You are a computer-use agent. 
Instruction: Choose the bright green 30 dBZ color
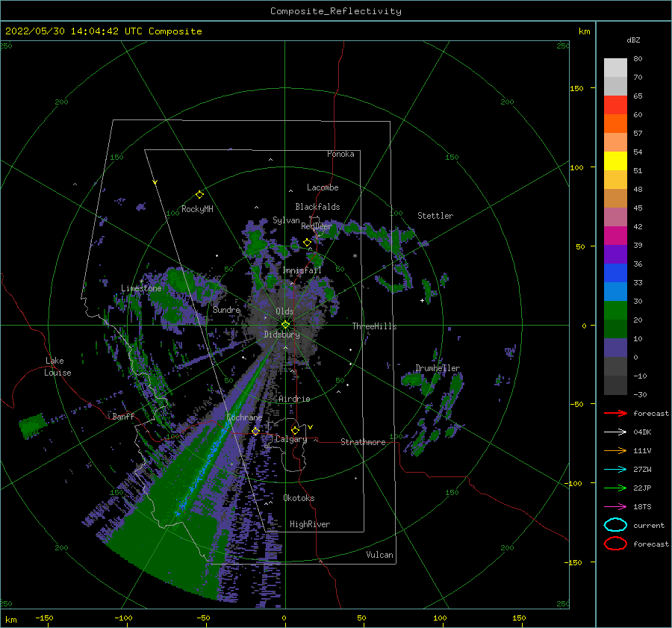coord(615,311)
